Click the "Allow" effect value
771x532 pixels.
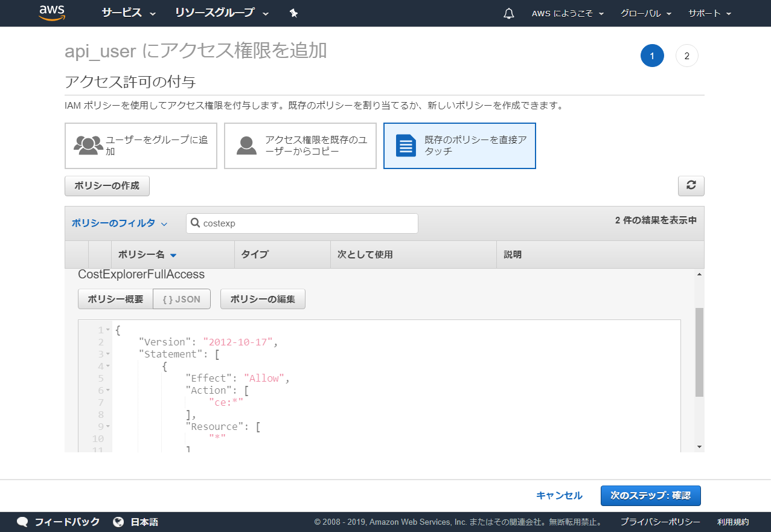tap(264, 379)
